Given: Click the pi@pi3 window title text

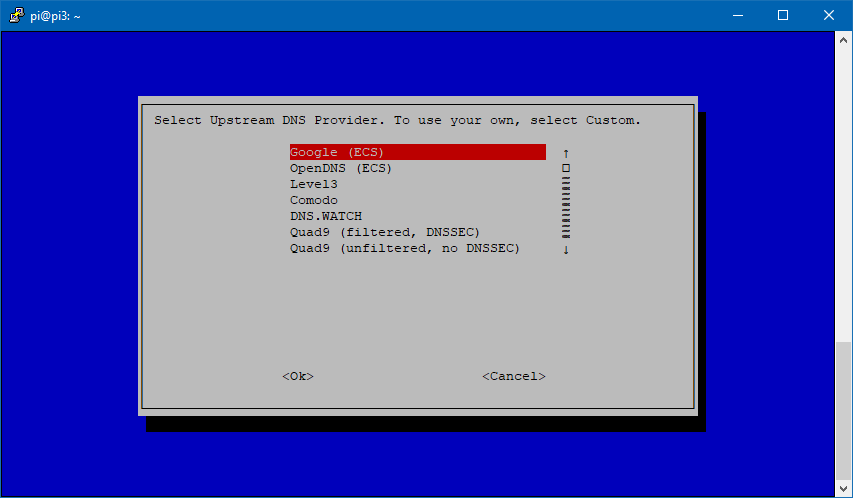Looking at the screenshot, I should (x=55, y=16).
